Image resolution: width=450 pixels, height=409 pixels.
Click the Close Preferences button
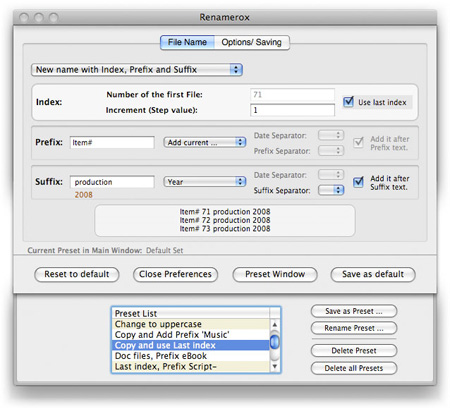point(175,274)
